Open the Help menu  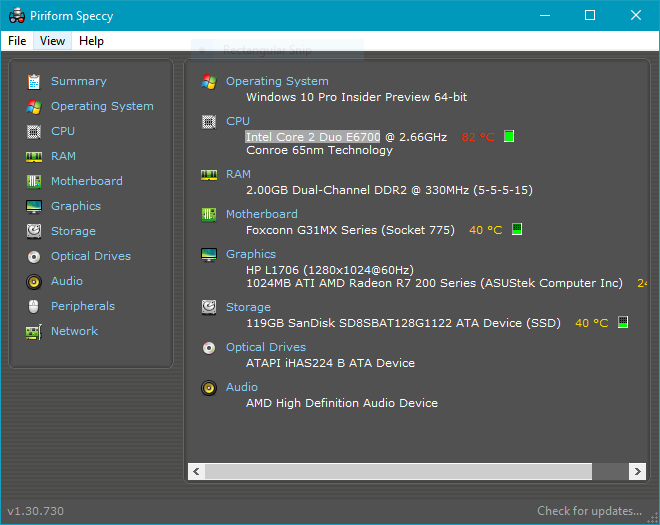[91, 41]
